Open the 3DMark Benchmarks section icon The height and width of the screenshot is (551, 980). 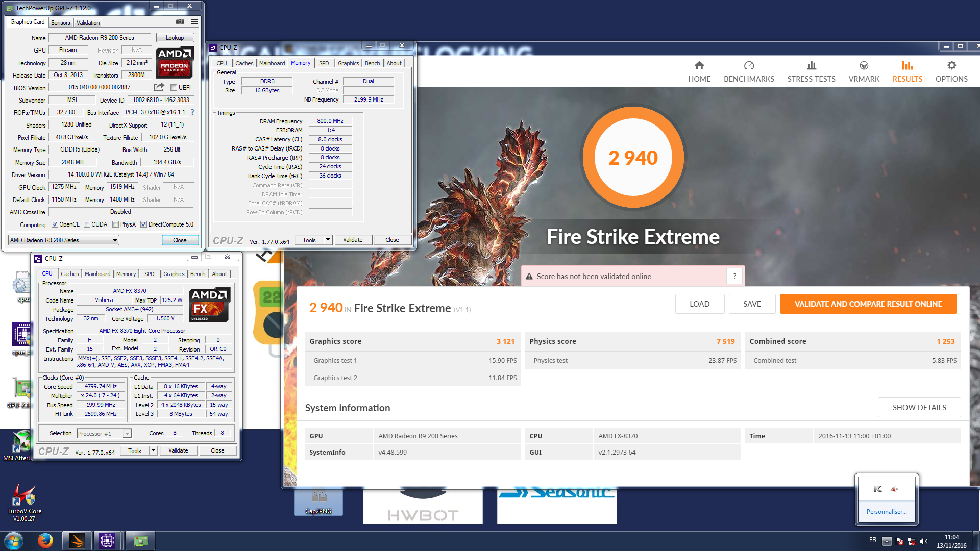coord(749,65)
